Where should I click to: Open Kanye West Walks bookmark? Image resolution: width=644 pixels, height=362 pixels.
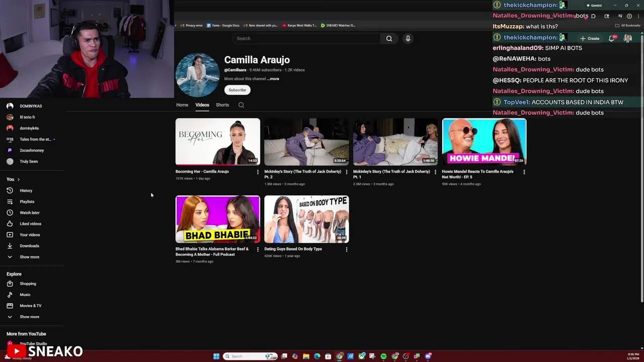coord(299,25)
